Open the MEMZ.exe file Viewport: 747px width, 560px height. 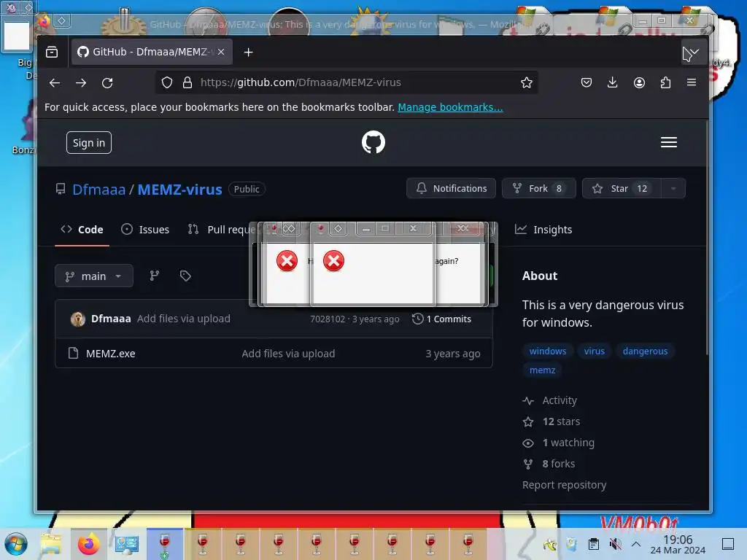point(111,354)
